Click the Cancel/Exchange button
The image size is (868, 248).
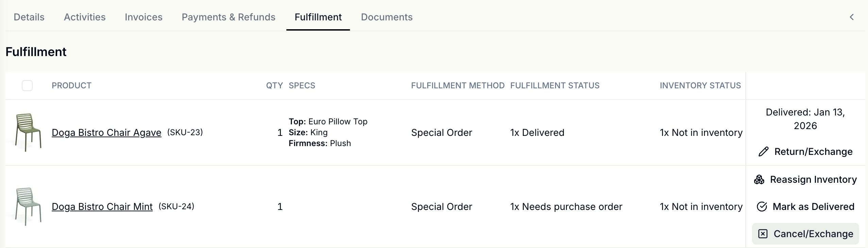[805, 234]
